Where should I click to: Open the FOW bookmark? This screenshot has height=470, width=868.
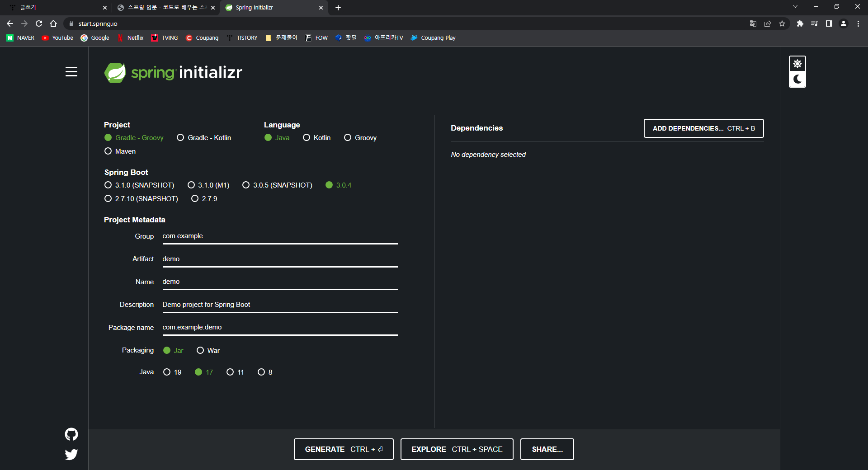(x=316, y=38)
